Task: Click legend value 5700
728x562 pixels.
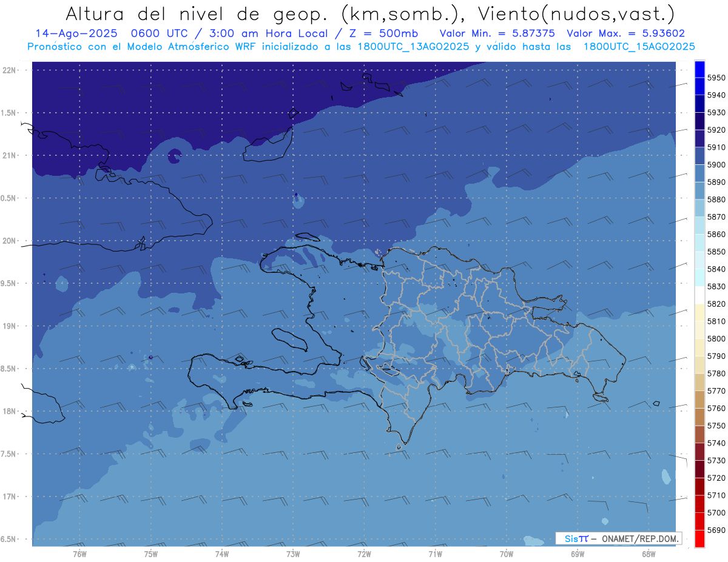Action: (x=716, y=512)
